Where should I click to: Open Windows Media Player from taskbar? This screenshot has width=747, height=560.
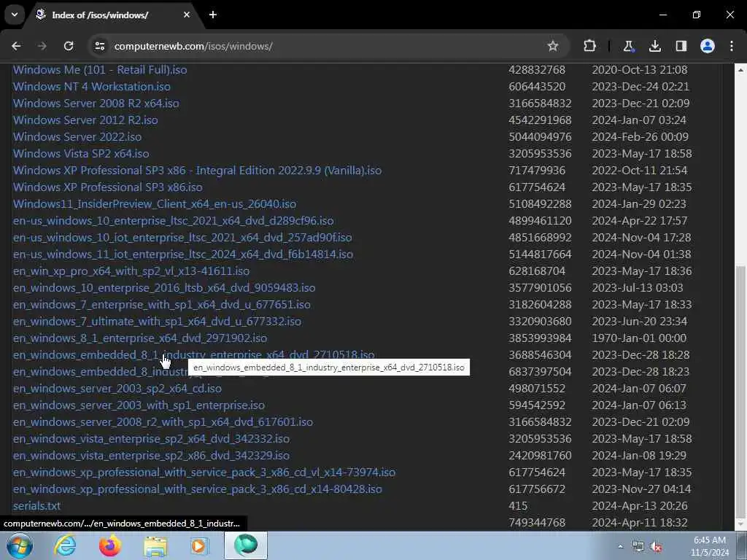[x=200, y=545]
